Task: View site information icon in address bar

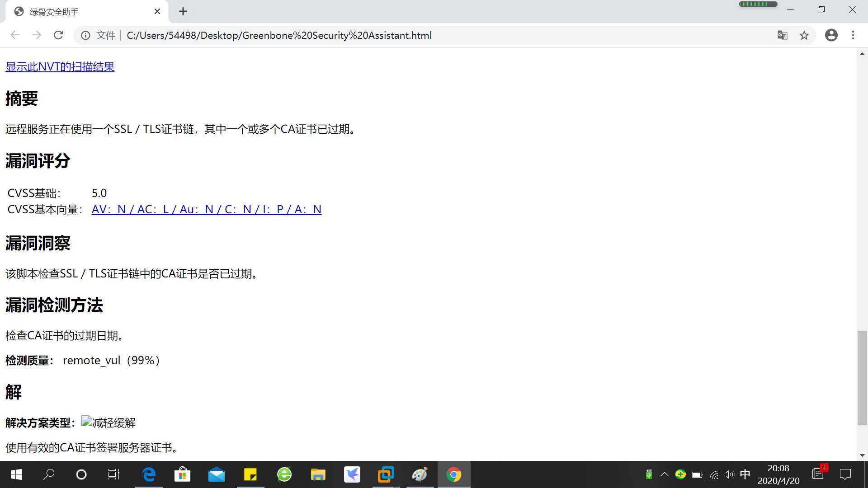Action: click(85, 35)
